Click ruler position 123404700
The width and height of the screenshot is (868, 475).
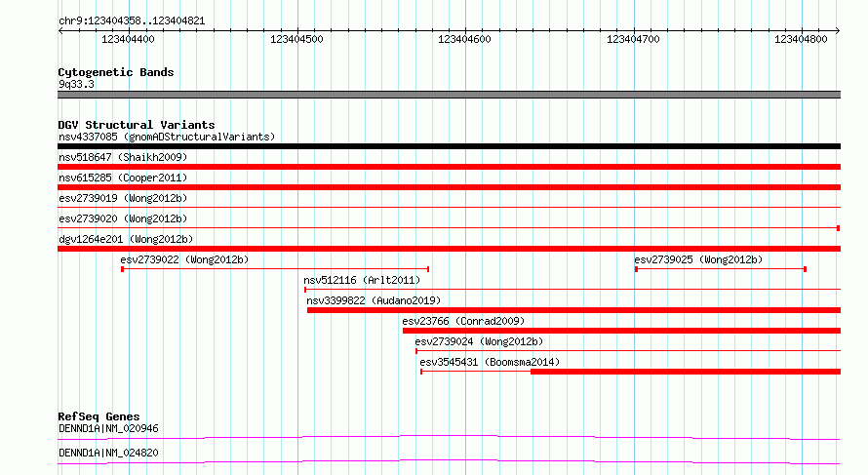click(633, 39)
